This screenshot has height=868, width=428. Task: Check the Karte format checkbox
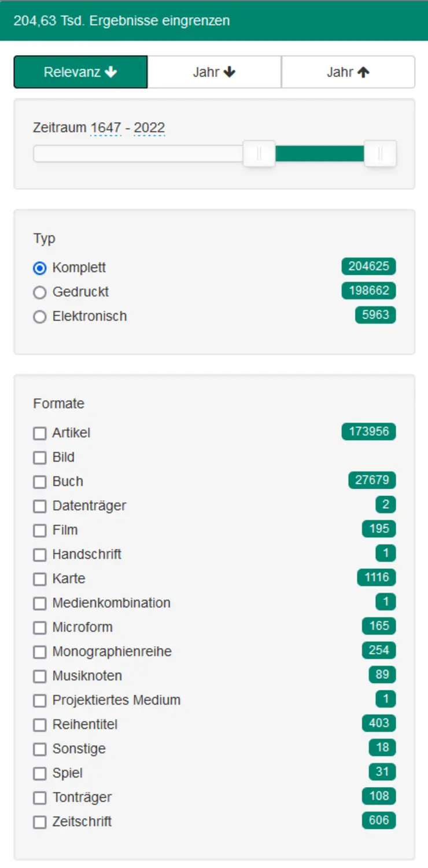pos(40,579)
